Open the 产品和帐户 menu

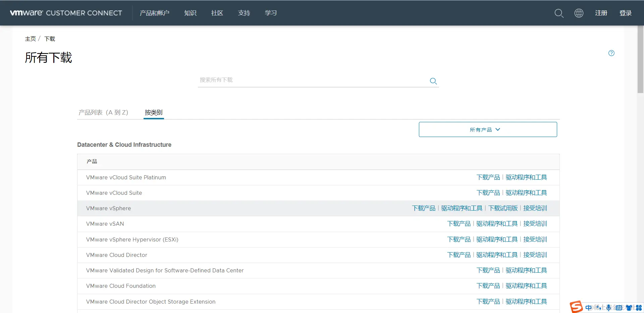tap(155, 13)
